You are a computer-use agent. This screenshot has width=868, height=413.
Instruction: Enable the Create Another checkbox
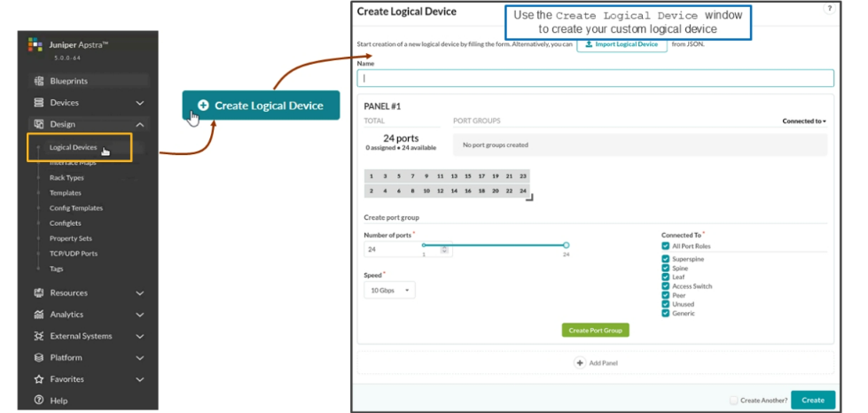[733, 401]
